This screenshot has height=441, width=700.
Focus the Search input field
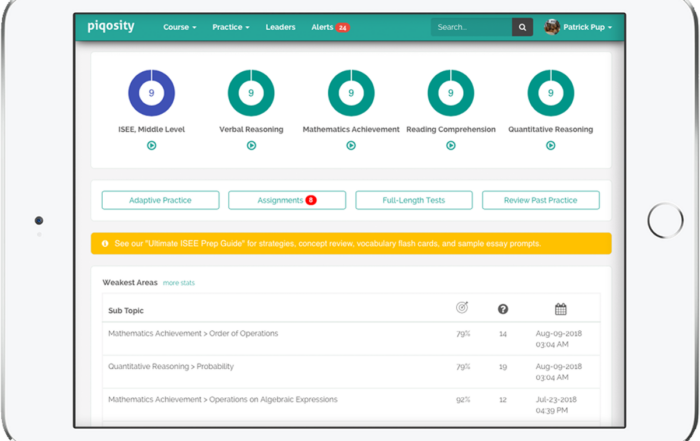(471, 27)
